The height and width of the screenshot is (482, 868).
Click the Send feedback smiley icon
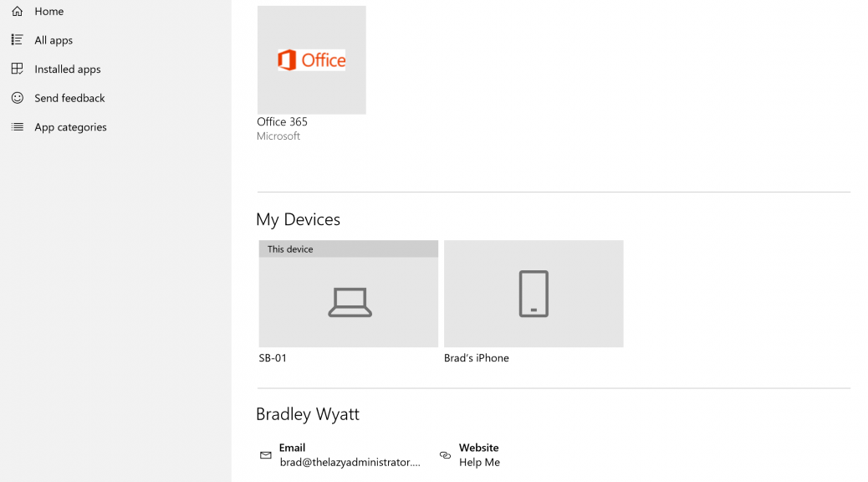pos(18,98)
